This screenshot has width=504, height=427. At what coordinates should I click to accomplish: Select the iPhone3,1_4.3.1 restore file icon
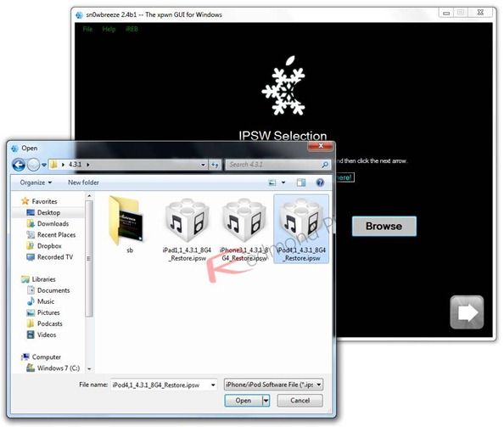click(244, 220)
